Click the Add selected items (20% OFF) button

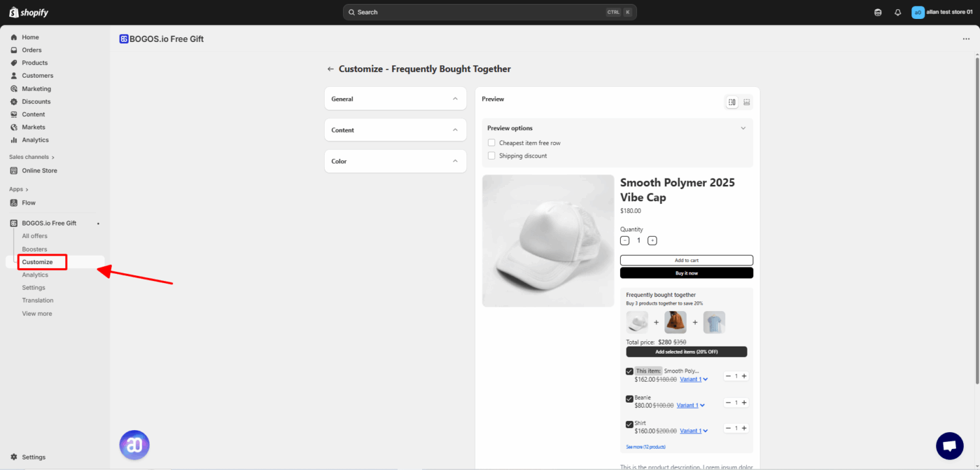click(686, 352)
